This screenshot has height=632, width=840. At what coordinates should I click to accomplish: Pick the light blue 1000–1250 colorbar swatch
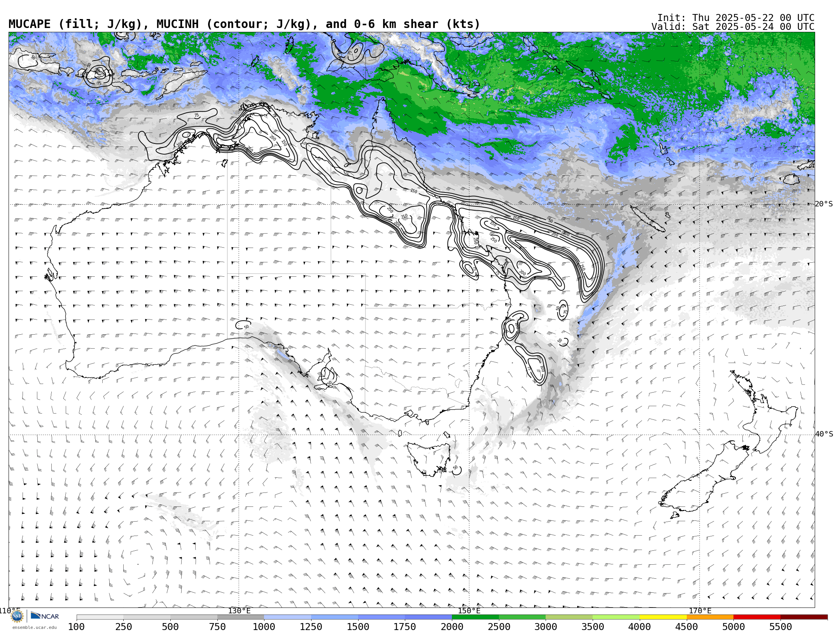point(287,617)
